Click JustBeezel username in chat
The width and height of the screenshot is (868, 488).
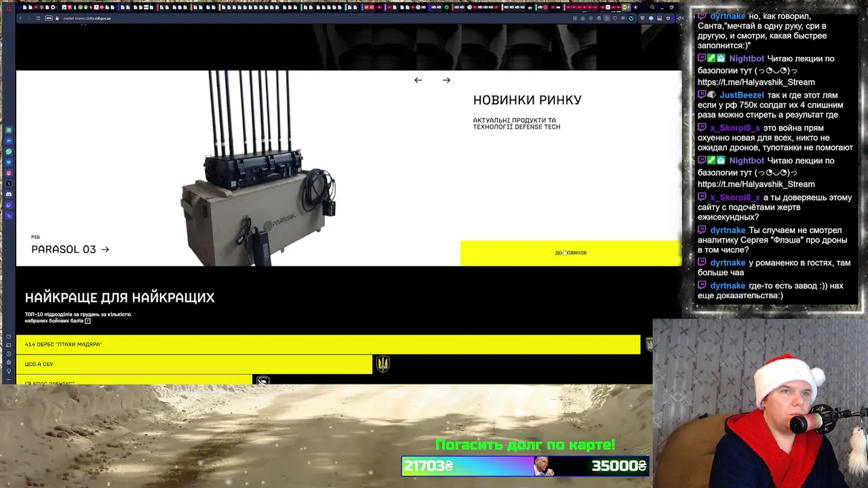tap(741, 96)
